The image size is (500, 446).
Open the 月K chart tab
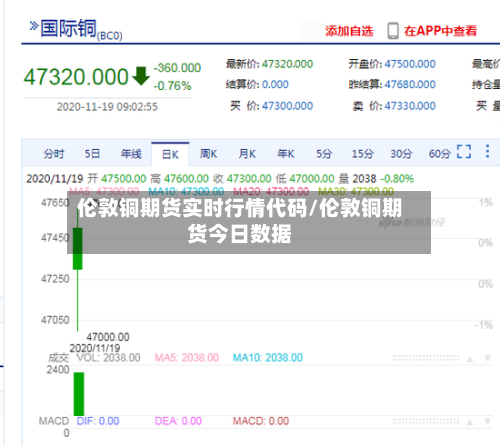(x=247, y=154)
